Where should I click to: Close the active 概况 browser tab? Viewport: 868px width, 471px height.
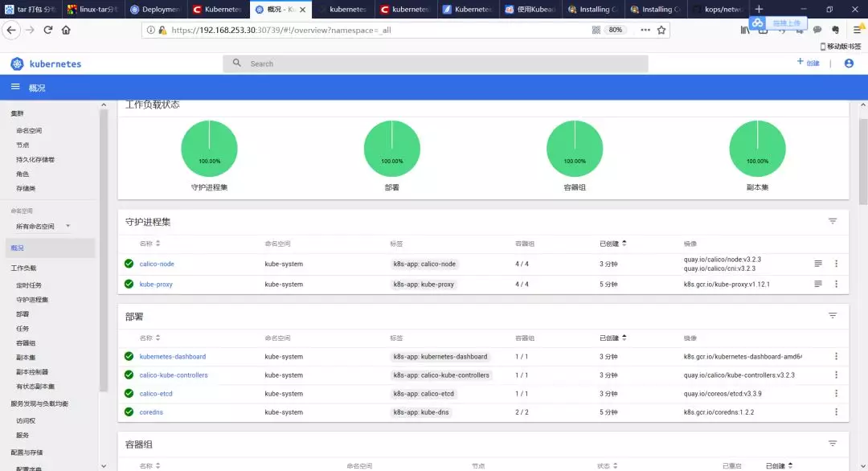click(302, 10)
